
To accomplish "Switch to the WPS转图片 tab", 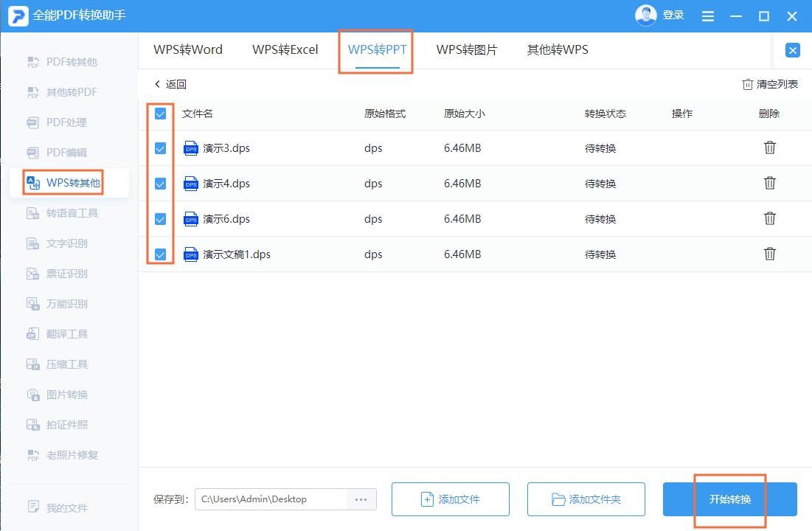I will (467, 49).
